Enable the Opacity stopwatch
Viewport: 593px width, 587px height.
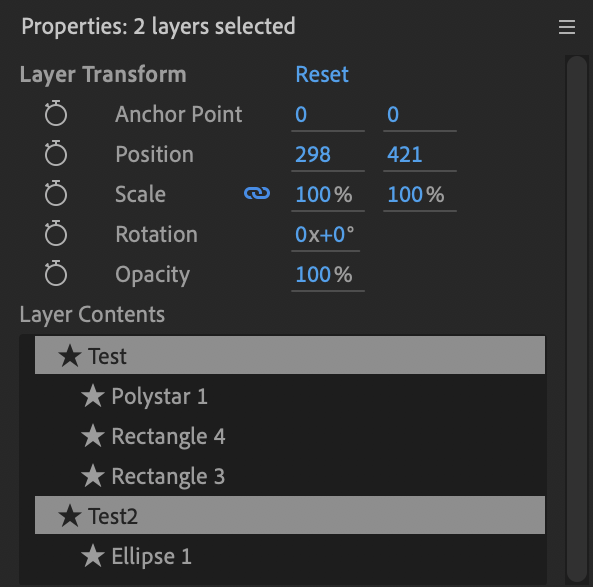[x=56, y=273]
